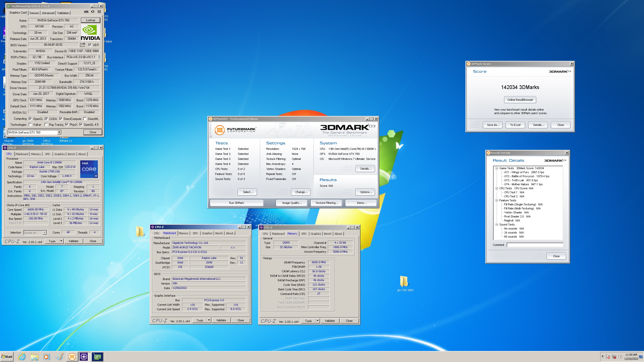This screenshot has width=644, height=362.
Task: Open Bench tab in the CPU-Z Mainboard window
Action: pos(219,233)
